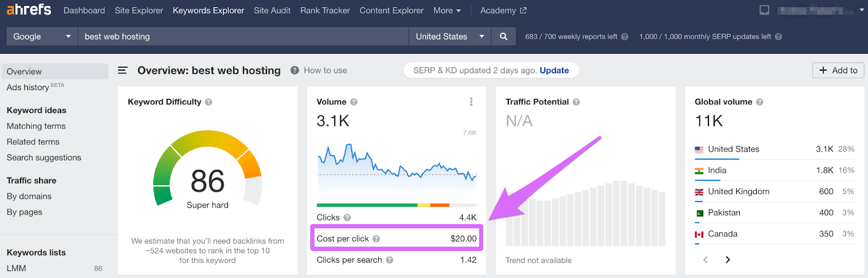Image resolution: width=868 pixels, height=278 pixels.
Task: Open Related terms
Action: [33, 142]
